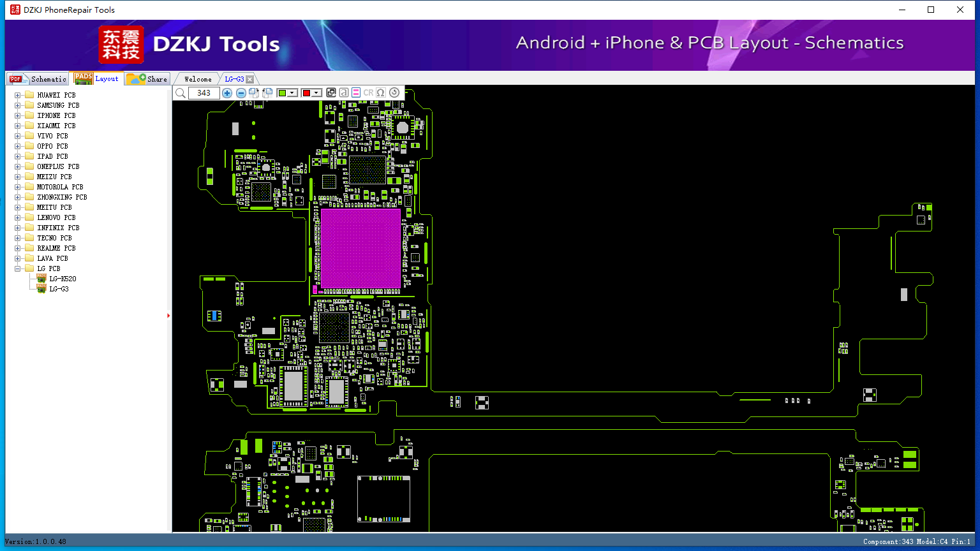
Task: Click the blue minus zoom-out button
Action: 241,93
